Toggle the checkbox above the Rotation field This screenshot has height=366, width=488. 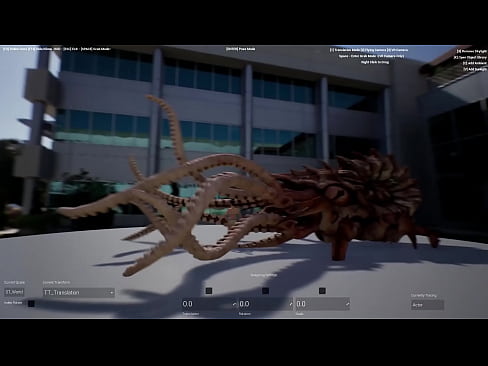265,291
